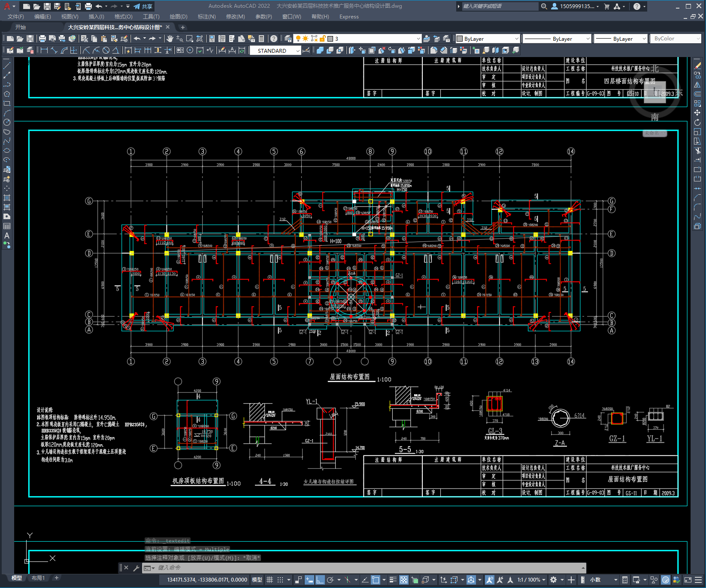Open the 文件(F) menu
The width and height of the screenshot is (706, 588).
[x=16, y=17]
